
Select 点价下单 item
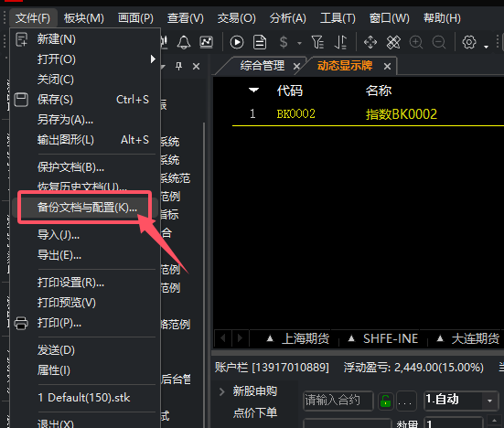(255, 412)
